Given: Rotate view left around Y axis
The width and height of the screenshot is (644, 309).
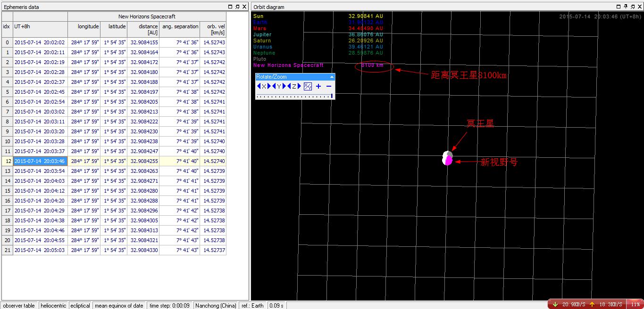Looking at the screenshot, I should [x=274, y=86].
